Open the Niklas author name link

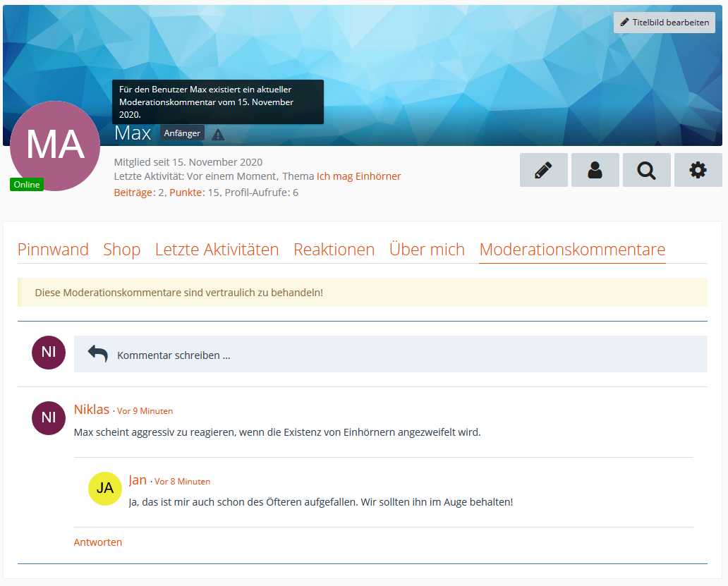[x=92, y=410]
